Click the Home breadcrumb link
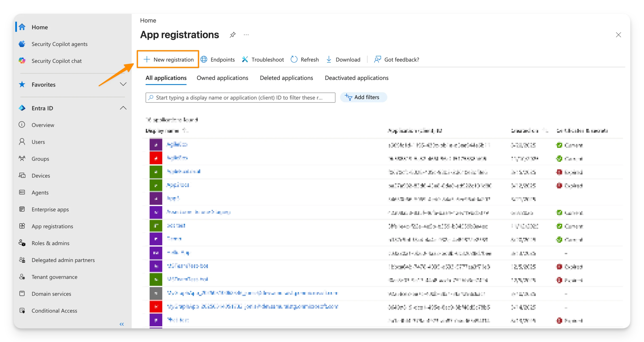 tap(148, 20)
